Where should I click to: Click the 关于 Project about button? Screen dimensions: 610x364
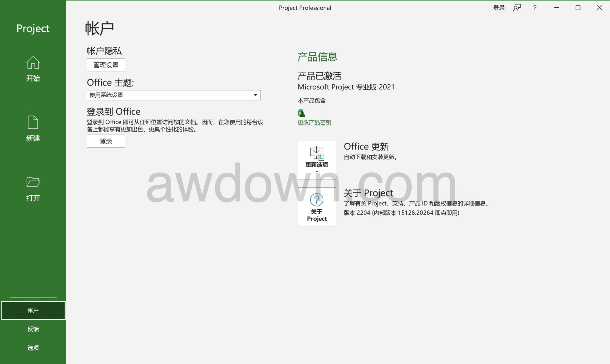(317, 207)
